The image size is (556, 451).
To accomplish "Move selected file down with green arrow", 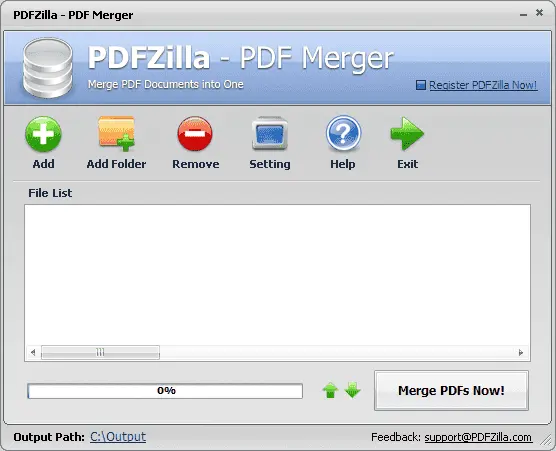I will pyautogui.click(x=352, y=390).
